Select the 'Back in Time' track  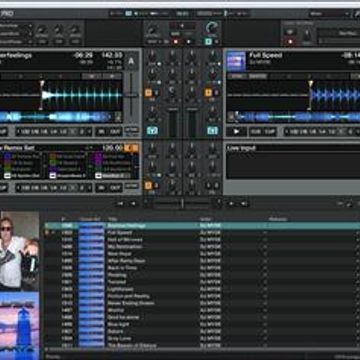[202, 268]
